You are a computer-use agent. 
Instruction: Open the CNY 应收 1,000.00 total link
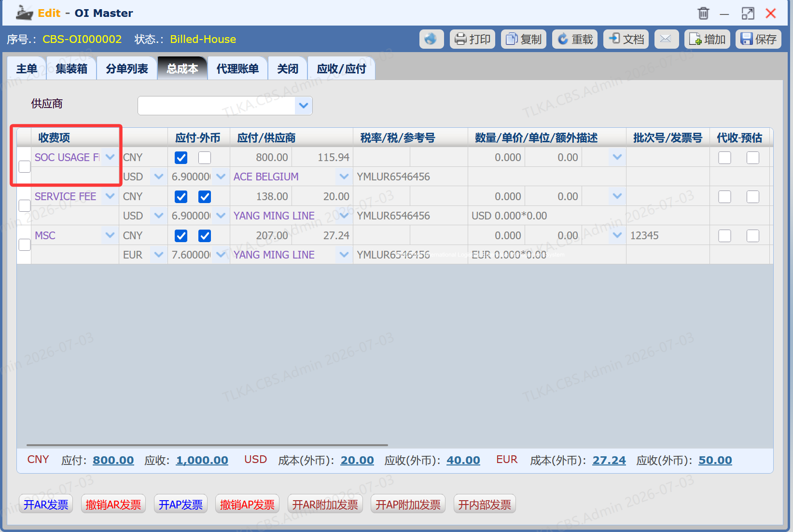click(x=202, y=460)
